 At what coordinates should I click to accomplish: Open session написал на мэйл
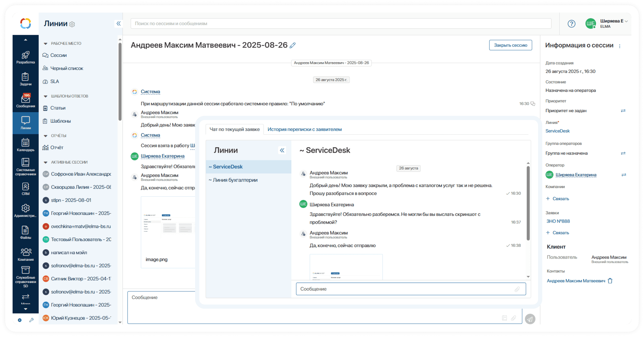coord(65,253)
